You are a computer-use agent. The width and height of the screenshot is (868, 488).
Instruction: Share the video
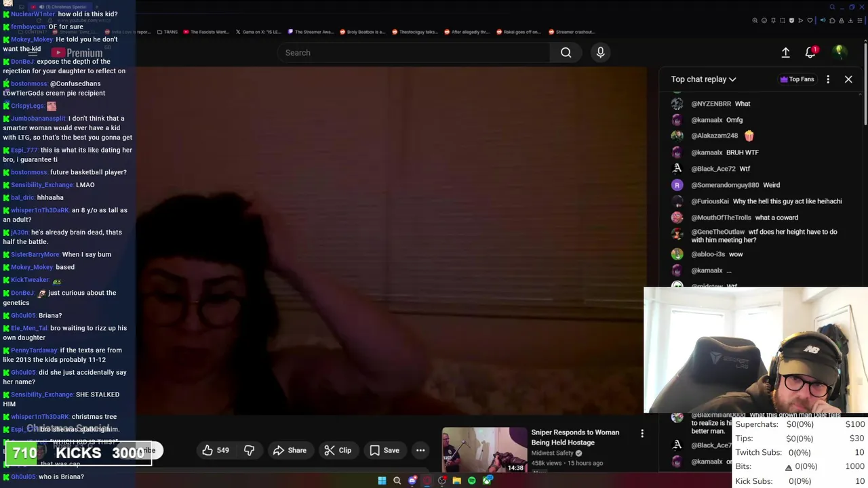(290, 450)
